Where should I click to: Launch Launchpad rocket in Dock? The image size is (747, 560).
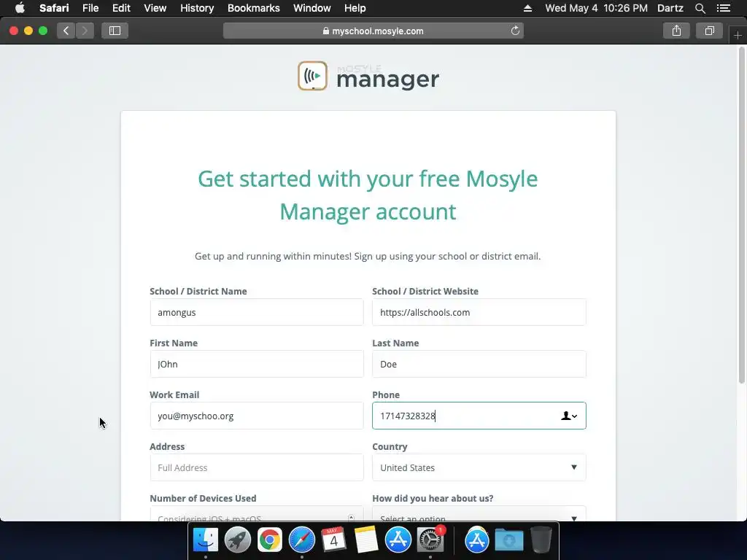[237, 540]
